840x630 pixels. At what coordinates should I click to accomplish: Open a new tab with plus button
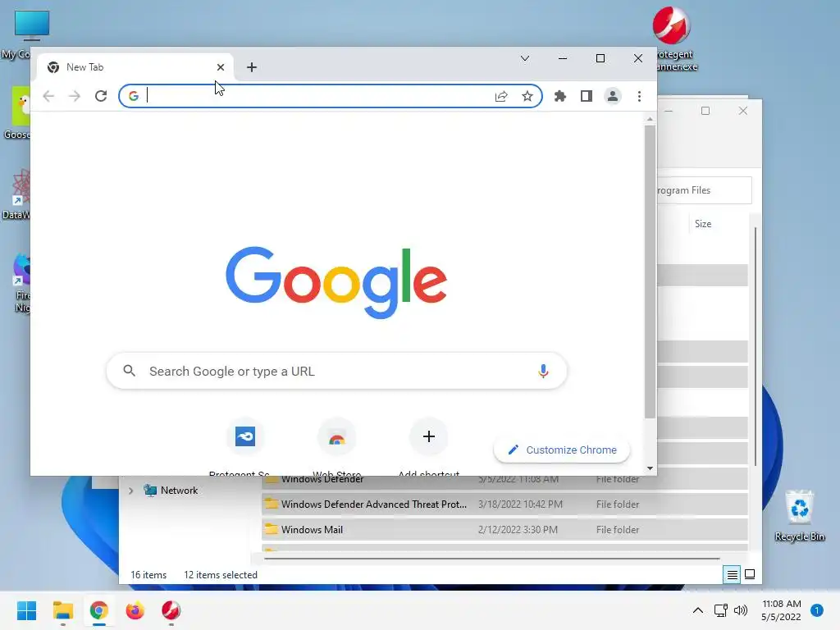pos(251,67)
